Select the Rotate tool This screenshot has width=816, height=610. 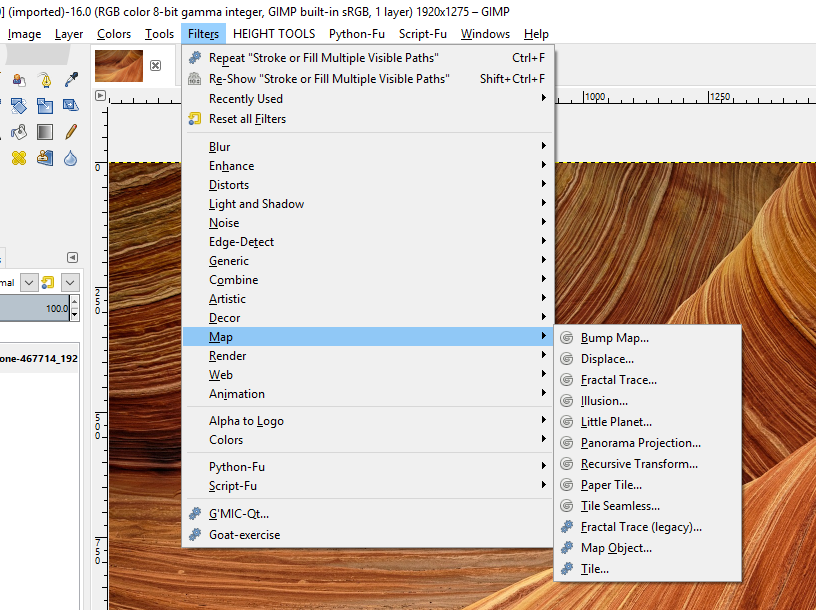pos(19,106)
